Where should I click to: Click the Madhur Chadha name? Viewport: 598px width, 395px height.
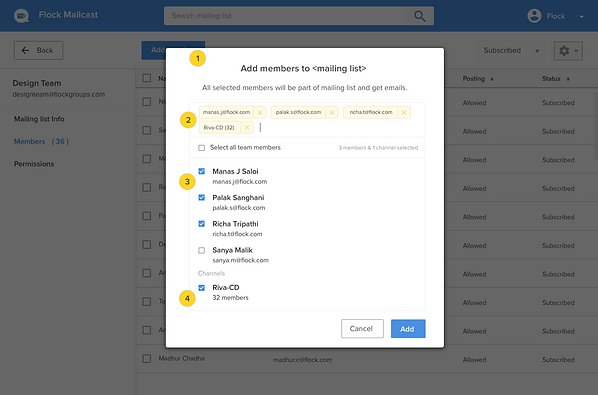[181, 358]
